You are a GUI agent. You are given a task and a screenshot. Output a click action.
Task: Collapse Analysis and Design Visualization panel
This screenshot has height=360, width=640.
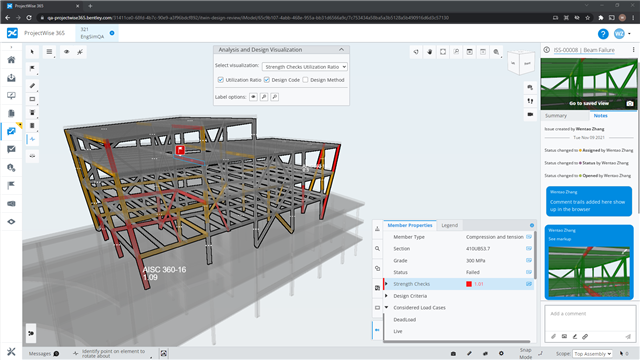[x=341, y=49]
